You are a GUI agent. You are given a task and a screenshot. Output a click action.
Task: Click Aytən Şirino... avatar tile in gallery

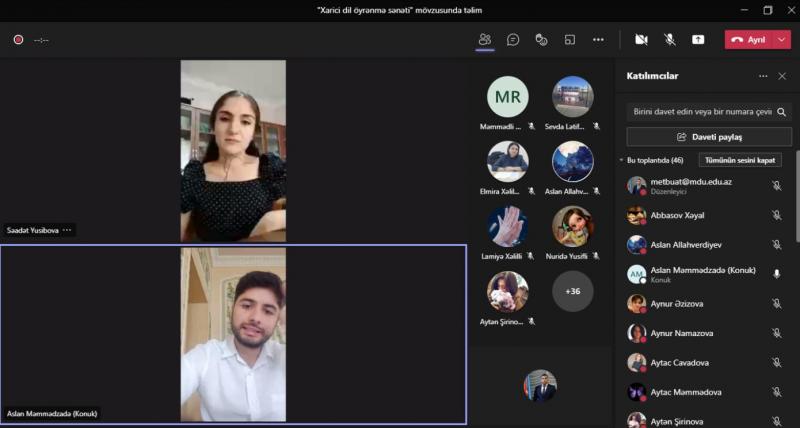tap(508, 291)
